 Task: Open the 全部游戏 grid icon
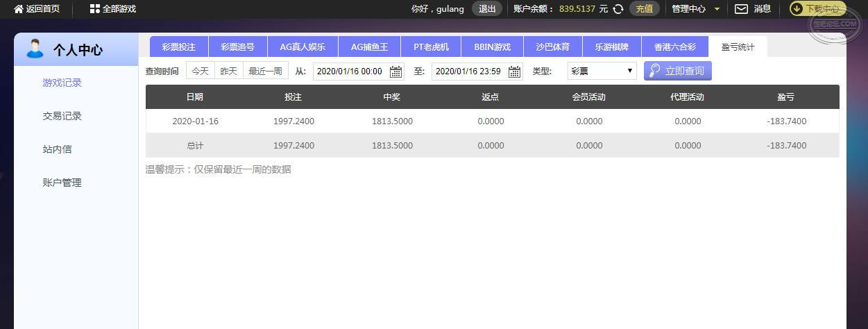tap(94, 9)
